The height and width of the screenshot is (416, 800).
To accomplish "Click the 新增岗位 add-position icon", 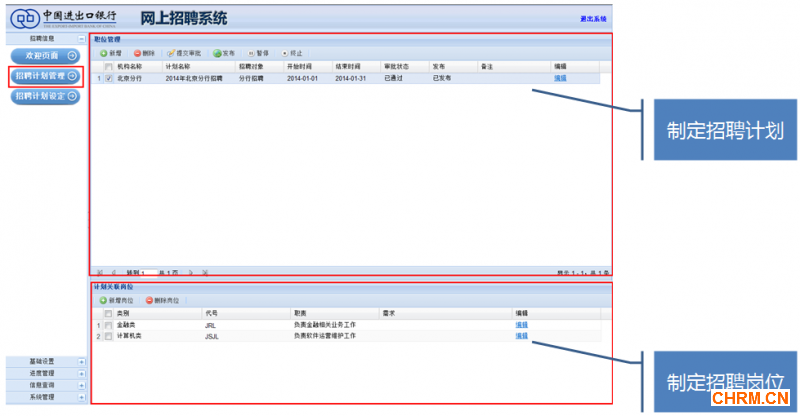I will pyautogui.click(x=102, y=300).
